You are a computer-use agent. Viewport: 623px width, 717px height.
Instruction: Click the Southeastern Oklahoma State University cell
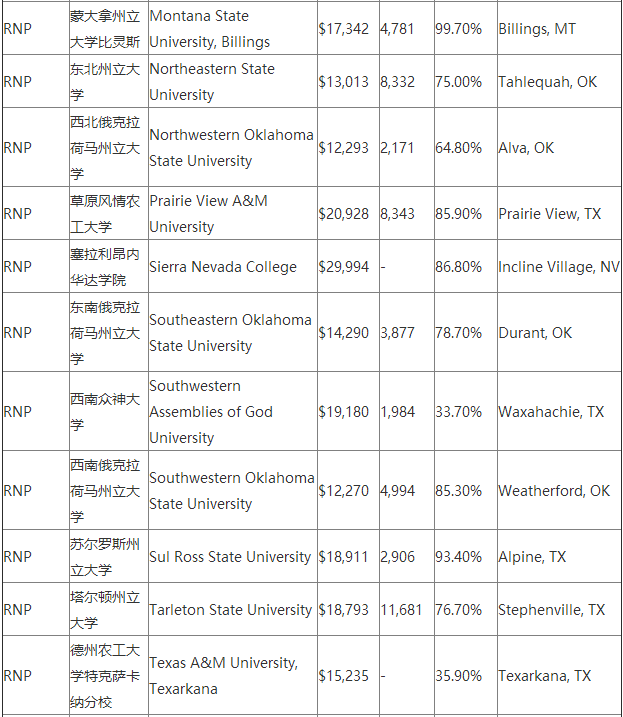tap(233, 332)
